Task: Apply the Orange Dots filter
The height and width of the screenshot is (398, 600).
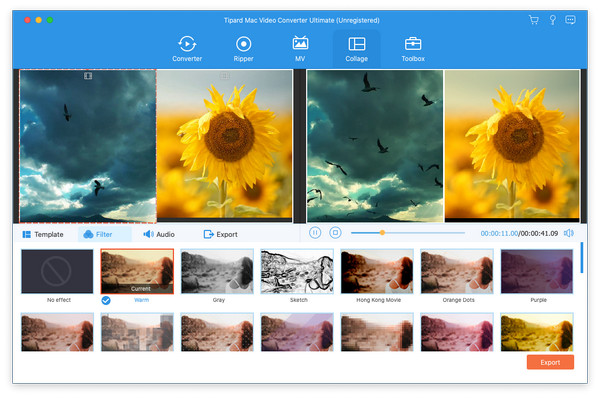Action: pos(457,271)
